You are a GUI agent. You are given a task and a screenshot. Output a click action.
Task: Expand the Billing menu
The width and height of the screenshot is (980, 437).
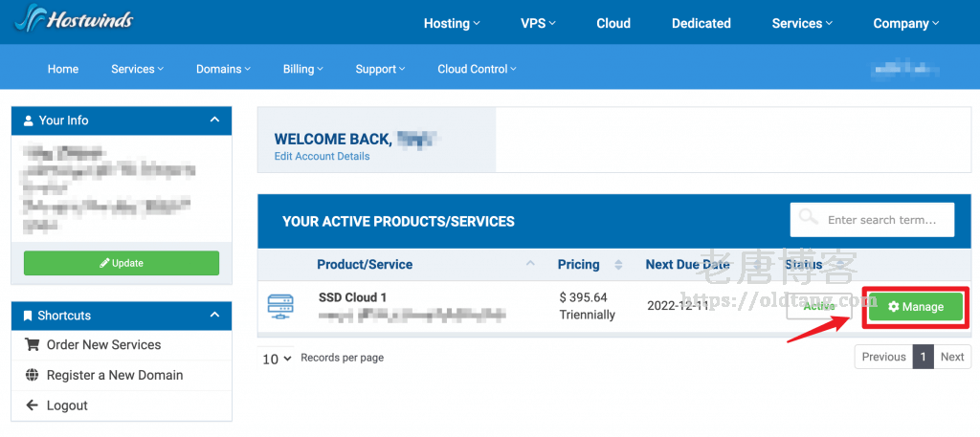(x=303, y=69)
